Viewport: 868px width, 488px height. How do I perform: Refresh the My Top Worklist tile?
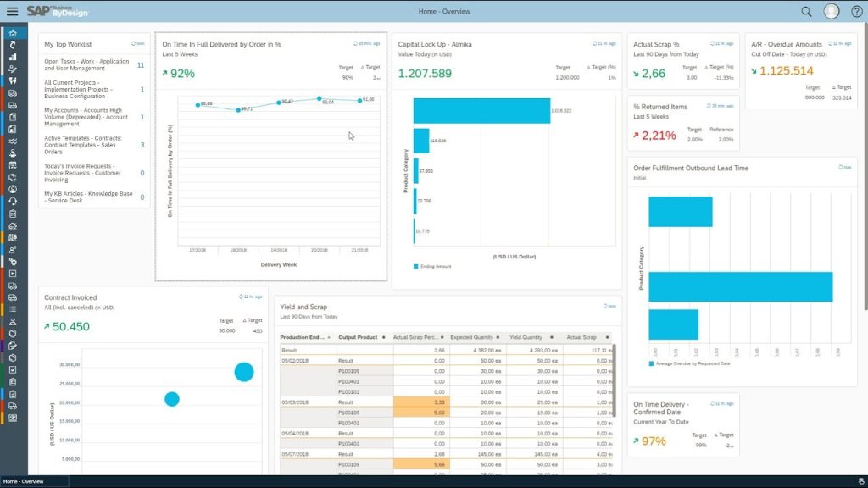137,44
